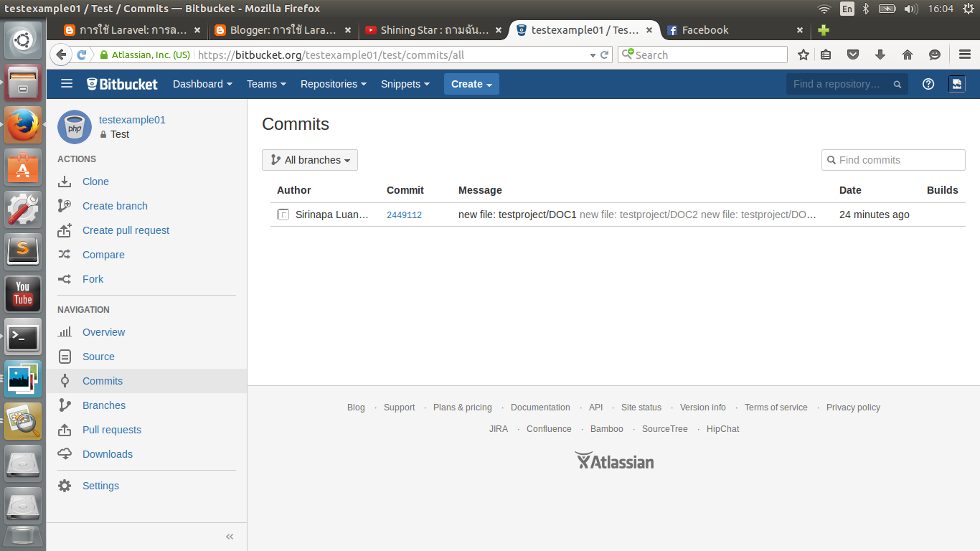Open Sublime Text from the launcher

[x=23, y=251]
